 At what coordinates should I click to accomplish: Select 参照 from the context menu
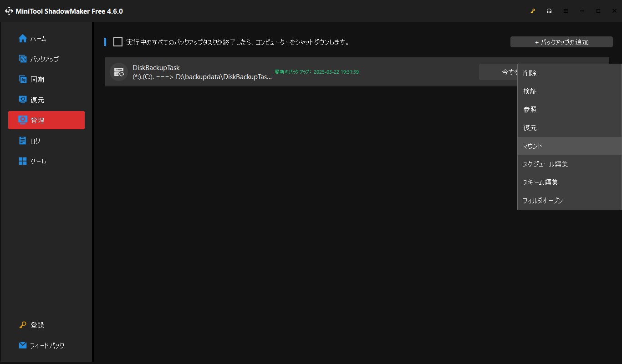570,110
